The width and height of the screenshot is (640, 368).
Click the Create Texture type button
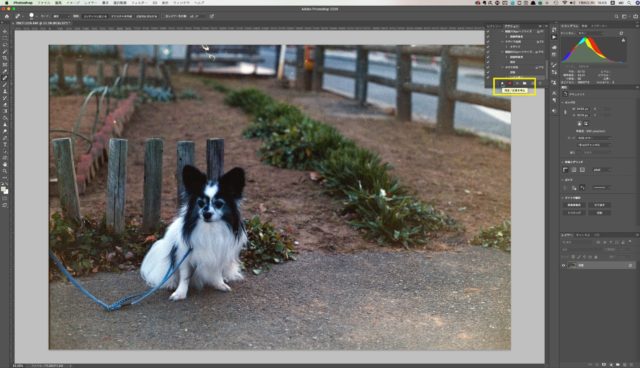coord(122,16)
